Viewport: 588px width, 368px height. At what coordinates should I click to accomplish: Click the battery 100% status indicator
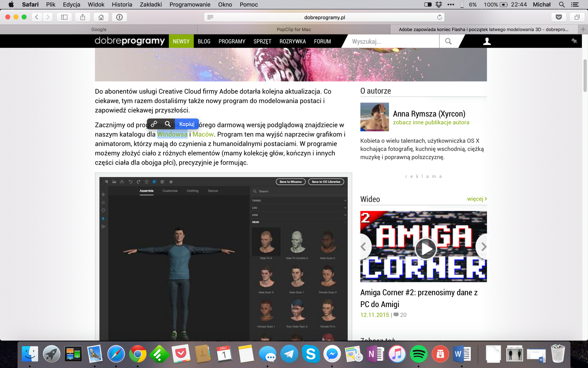coord(495,4)
